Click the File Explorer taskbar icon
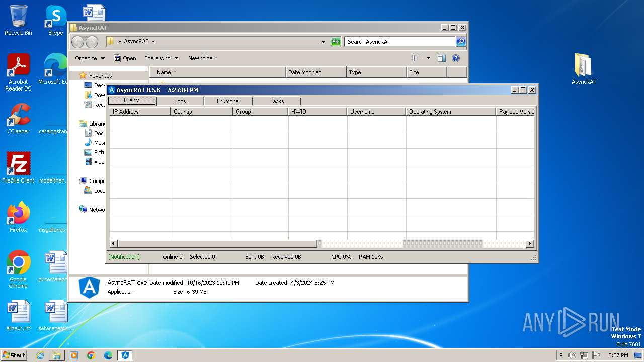 pos(57,355)
